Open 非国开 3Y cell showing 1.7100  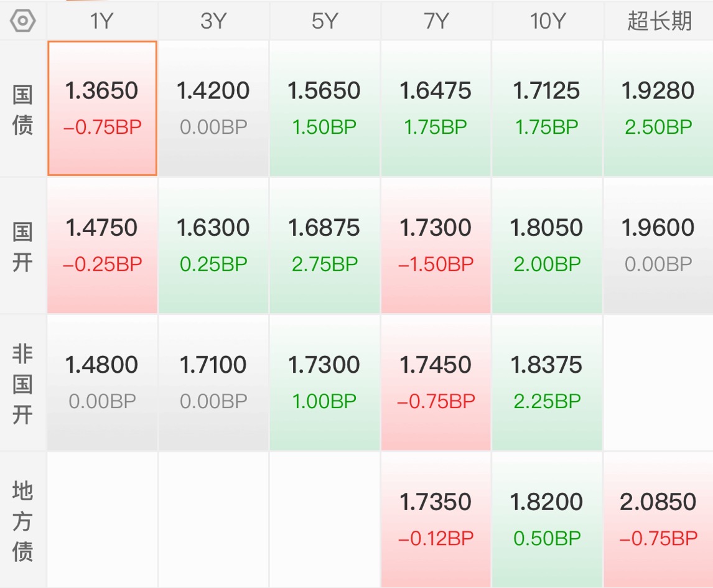(214, 383)
